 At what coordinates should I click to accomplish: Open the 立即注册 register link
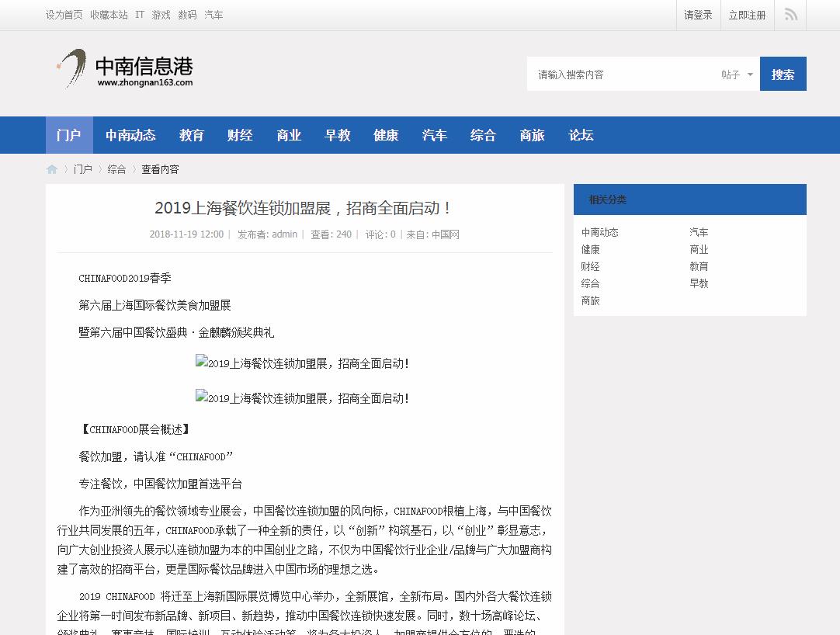[747, 15]
